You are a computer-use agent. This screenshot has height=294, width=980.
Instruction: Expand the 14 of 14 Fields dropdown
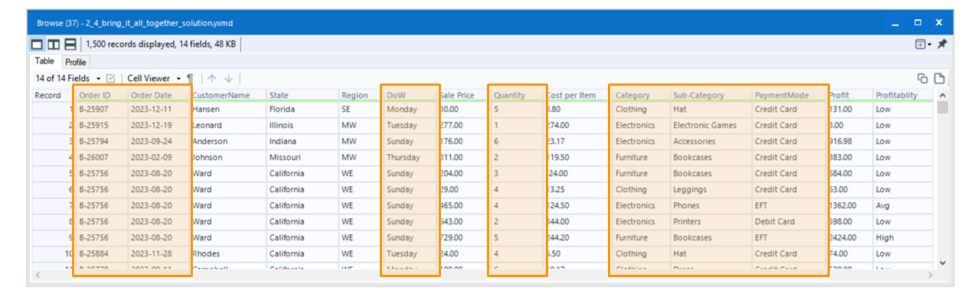tap(68, 78)
